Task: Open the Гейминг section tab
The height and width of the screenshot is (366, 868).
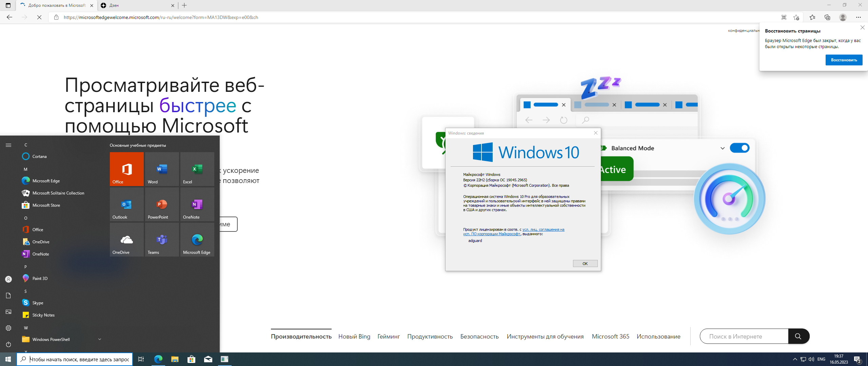Action: [x=389, y=336]
